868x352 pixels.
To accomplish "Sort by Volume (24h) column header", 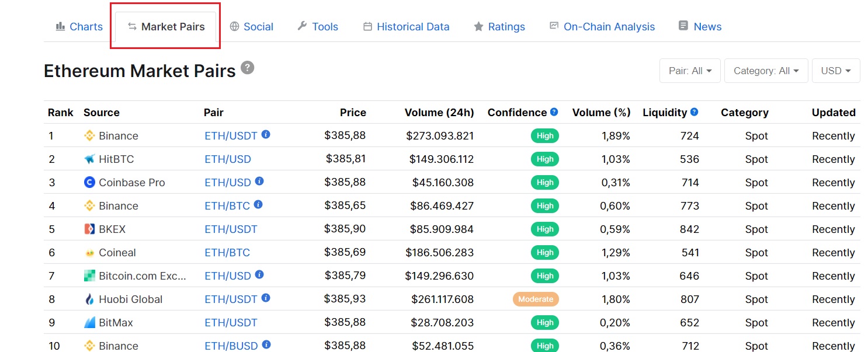I will click(x=439, y=113).
